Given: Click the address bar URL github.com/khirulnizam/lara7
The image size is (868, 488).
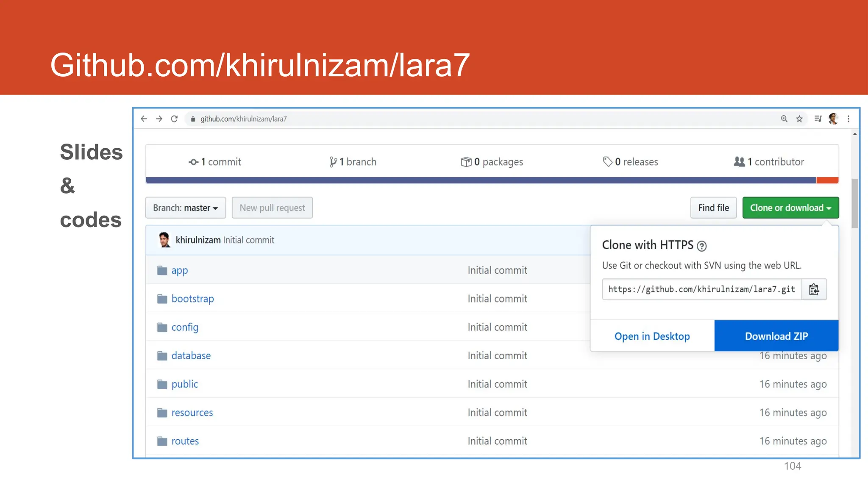Looking at the screenshot, I should (x=243, y=119).
